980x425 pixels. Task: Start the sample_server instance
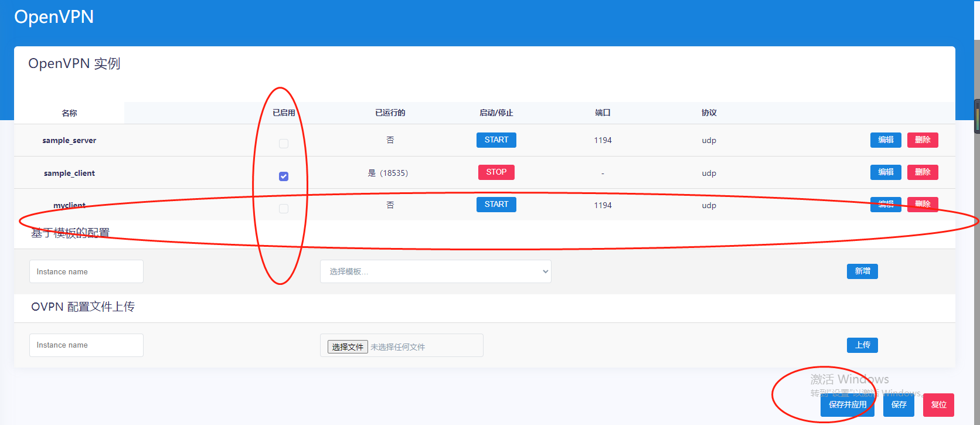coord(496,140)
